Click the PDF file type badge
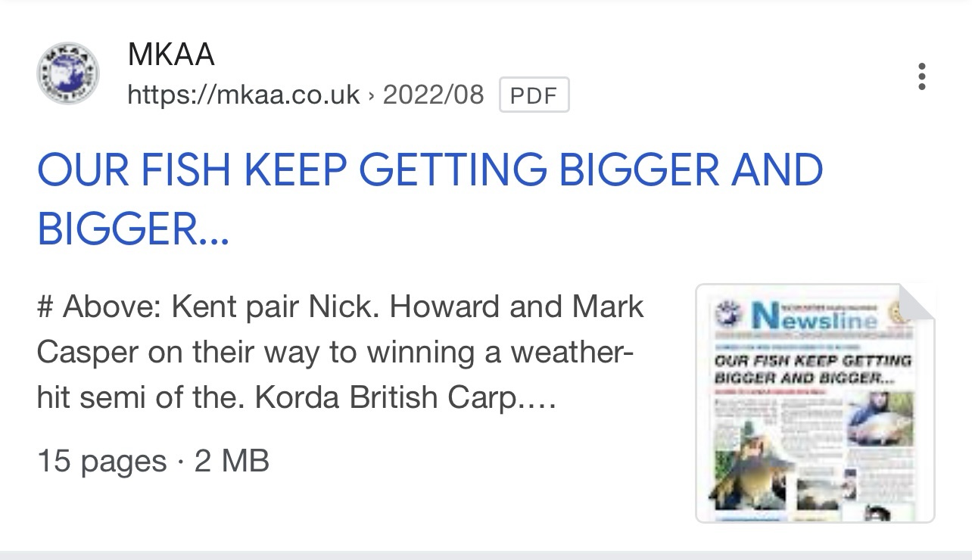 [x=534, y=96]
